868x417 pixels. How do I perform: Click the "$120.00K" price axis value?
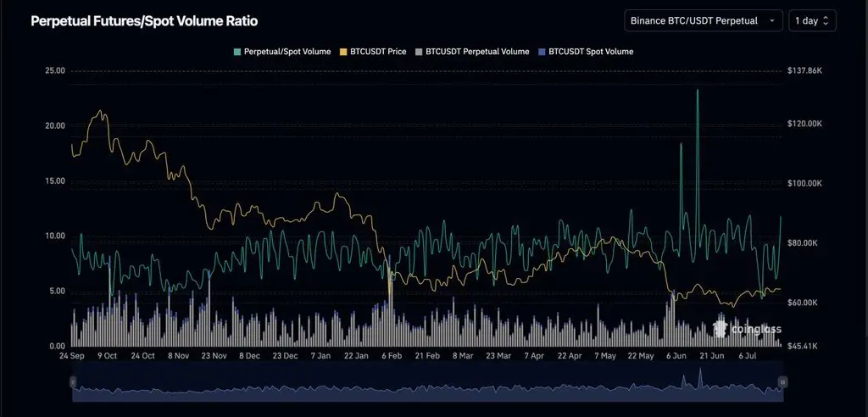[804, 124]
